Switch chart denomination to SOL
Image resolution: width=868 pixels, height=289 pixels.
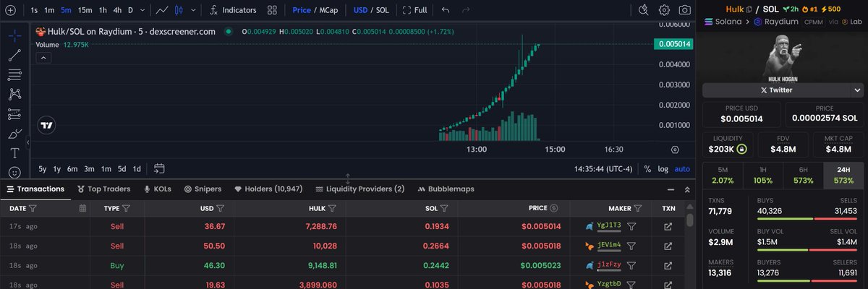click(x=382, y=10)
